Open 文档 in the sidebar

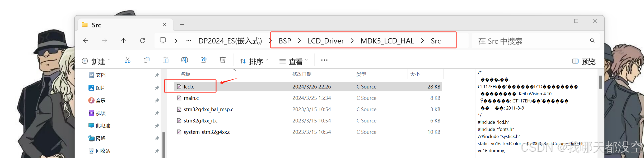point(97,75)
